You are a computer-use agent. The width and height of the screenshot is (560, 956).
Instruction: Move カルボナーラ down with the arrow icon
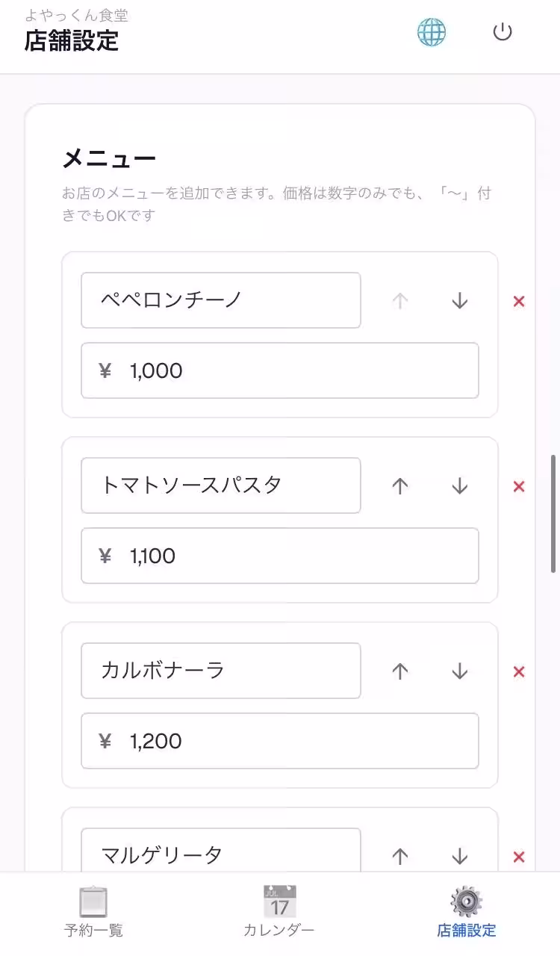click(459, 671)
